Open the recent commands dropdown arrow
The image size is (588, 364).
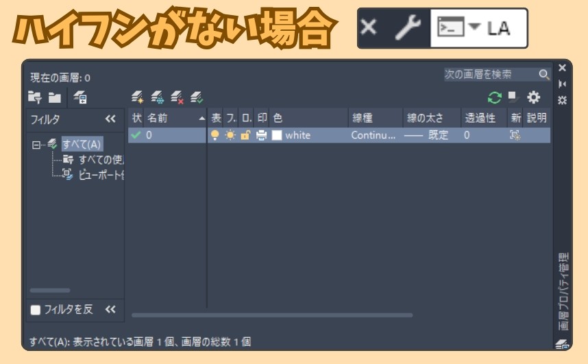pos(474,27)
